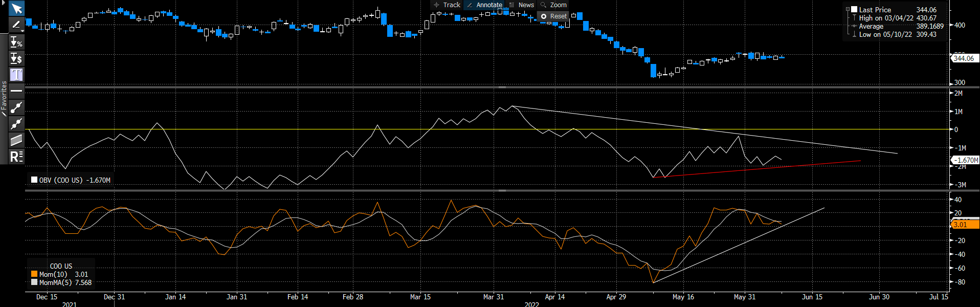Expand the collapsed panel arrow at top-left
Image resolution: width=980 pixels, height=307 pixels.
pyautogui.click(x=3, y=3)
